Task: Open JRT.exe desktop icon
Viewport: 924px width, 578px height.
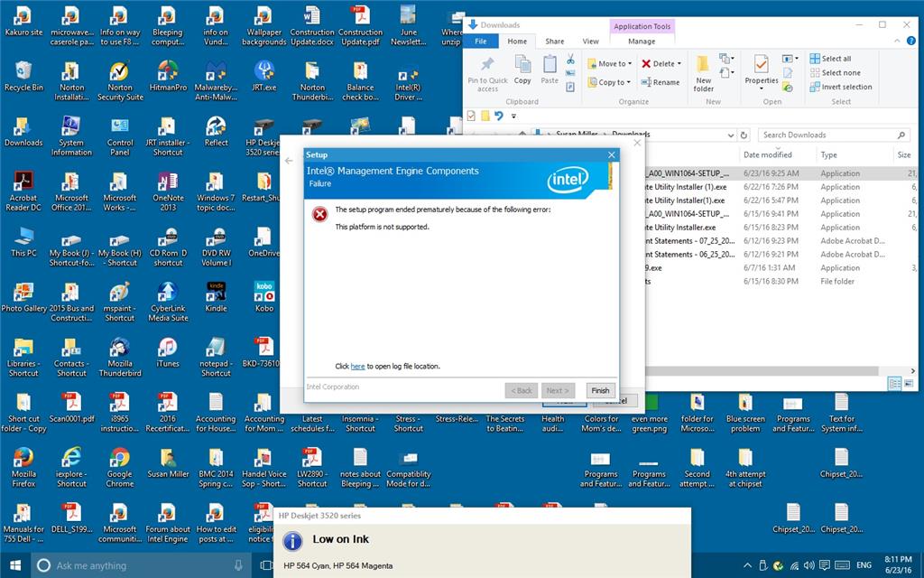Action: [264, 77]
